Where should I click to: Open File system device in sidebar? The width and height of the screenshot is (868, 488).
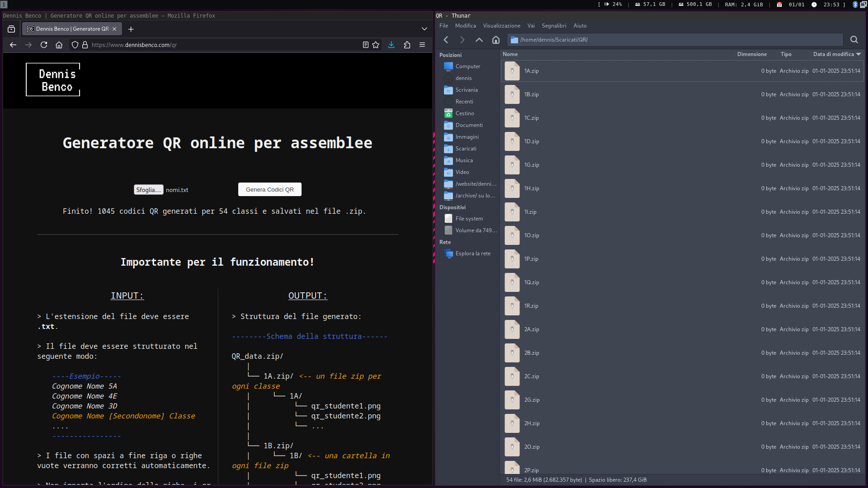tap(468, 219)
